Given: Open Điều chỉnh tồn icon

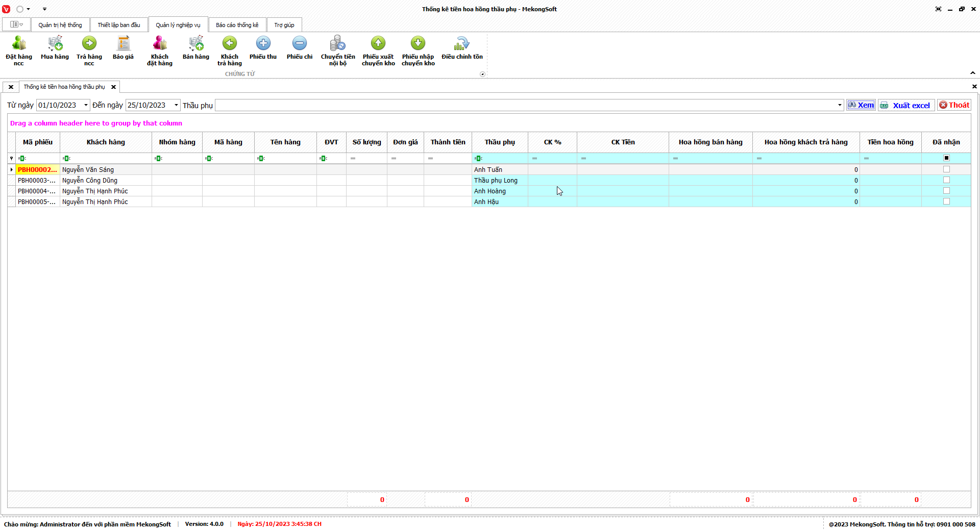Looking at the screenshot, I should [462, 44].
